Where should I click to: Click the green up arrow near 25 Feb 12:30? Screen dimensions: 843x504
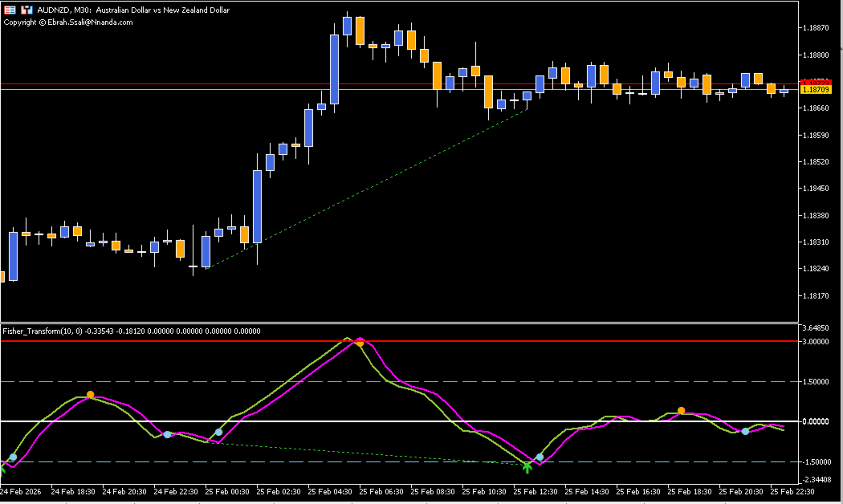527,468
